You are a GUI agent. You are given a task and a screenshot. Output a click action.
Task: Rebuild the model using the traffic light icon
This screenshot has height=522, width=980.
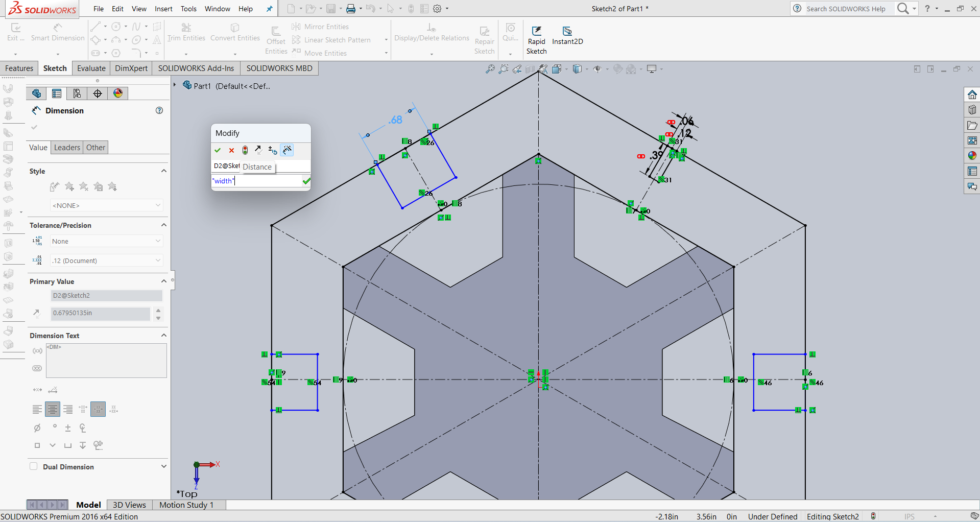point(245,150)
